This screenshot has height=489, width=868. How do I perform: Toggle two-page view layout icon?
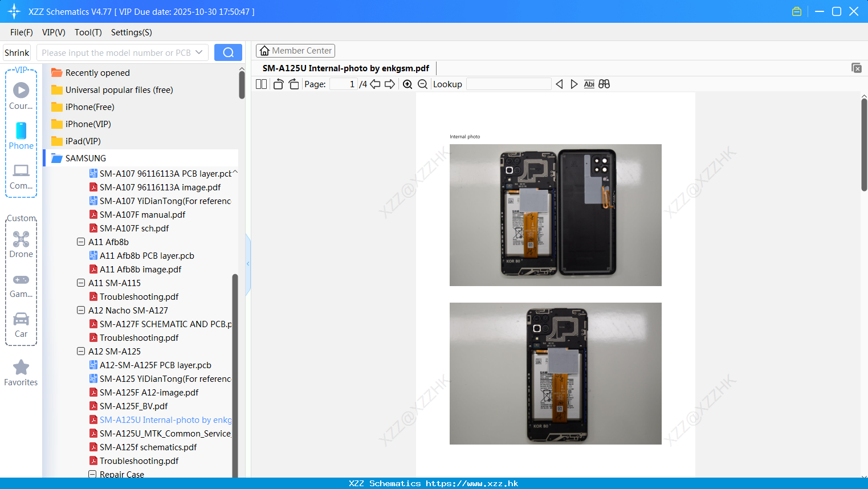(x=261, y=84)
